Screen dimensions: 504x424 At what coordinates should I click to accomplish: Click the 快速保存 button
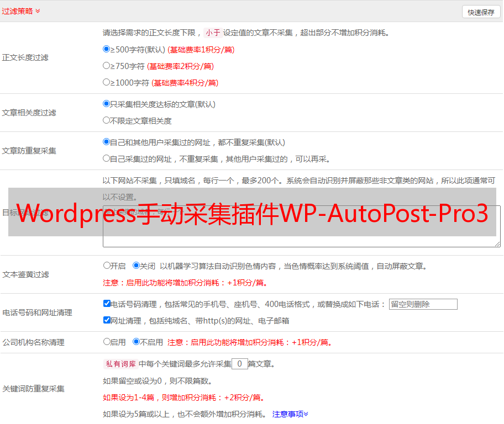[x=481, y=12]
